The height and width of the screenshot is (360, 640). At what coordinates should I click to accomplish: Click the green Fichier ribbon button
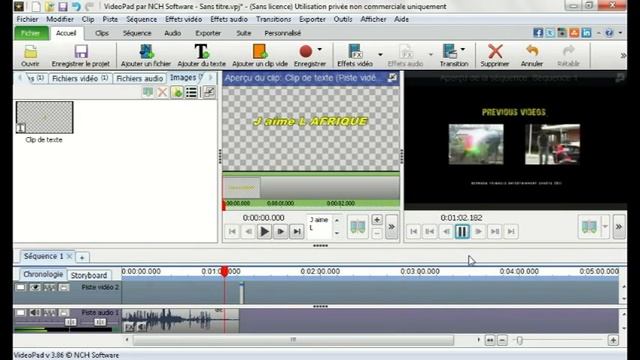31,33
